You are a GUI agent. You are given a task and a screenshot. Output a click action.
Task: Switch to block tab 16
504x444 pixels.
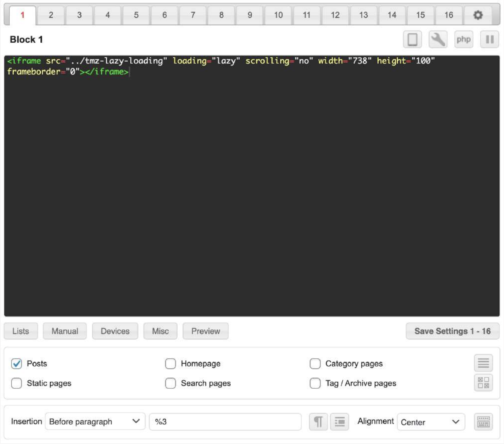point(449,15)
